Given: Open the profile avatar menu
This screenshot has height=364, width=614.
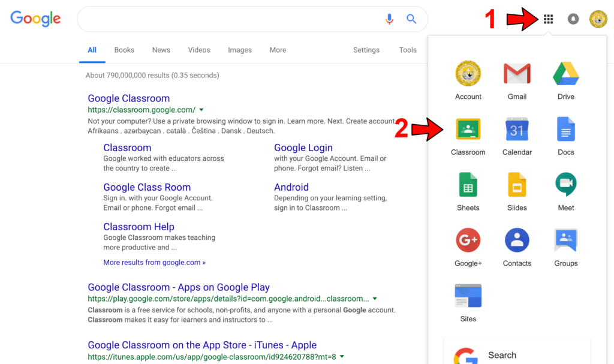Looking at the screenshot, I should 598,19.
